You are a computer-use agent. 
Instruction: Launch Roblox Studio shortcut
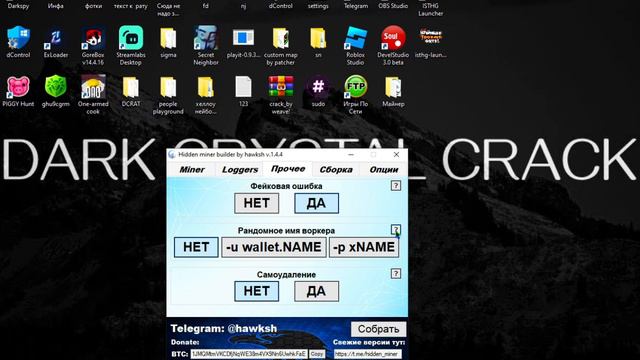pos(356,38)
